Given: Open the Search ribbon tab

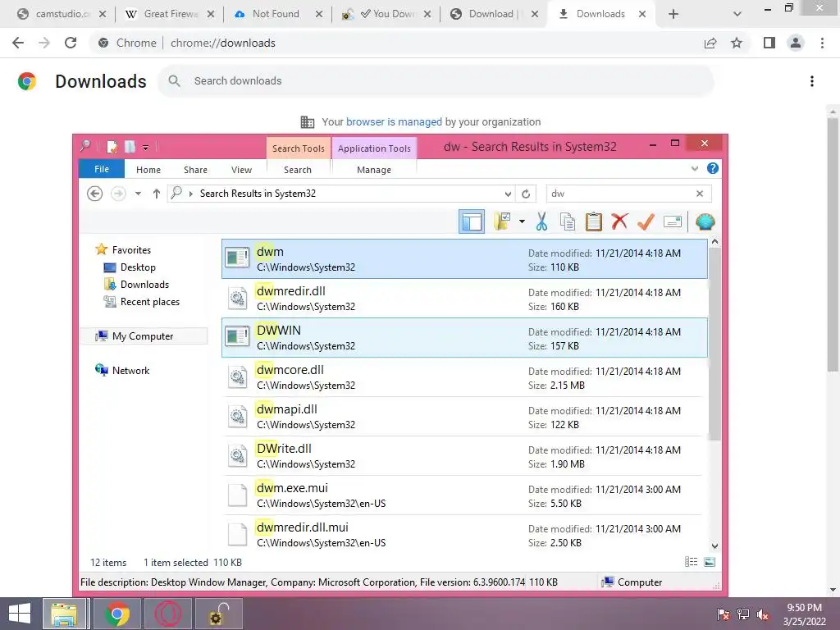Looking at the screenshot, I should 297,170.
